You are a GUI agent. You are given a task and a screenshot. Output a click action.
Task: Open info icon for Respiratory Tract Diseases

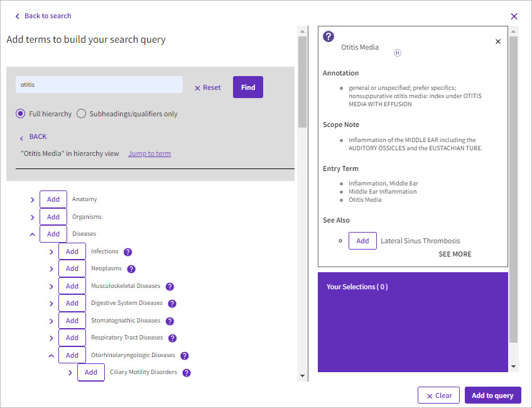coord(172,338)
